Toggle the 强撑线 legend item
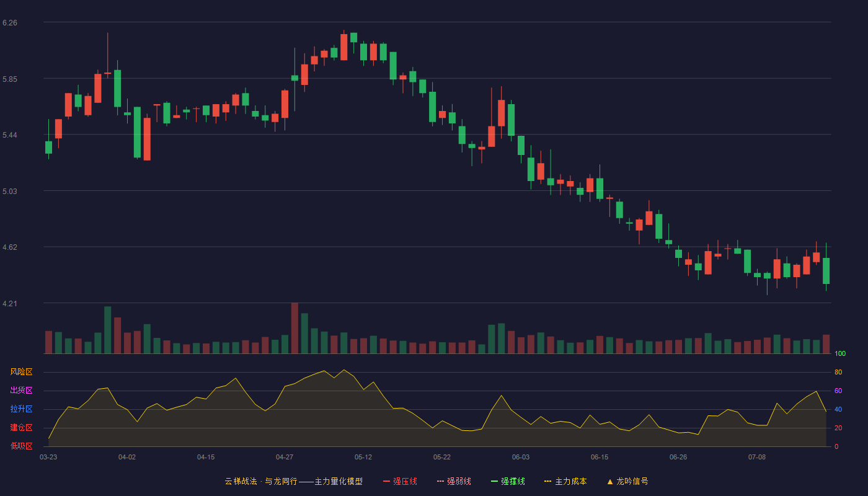The width and height of the screenshot is (868, 496). tap(508, 481)
